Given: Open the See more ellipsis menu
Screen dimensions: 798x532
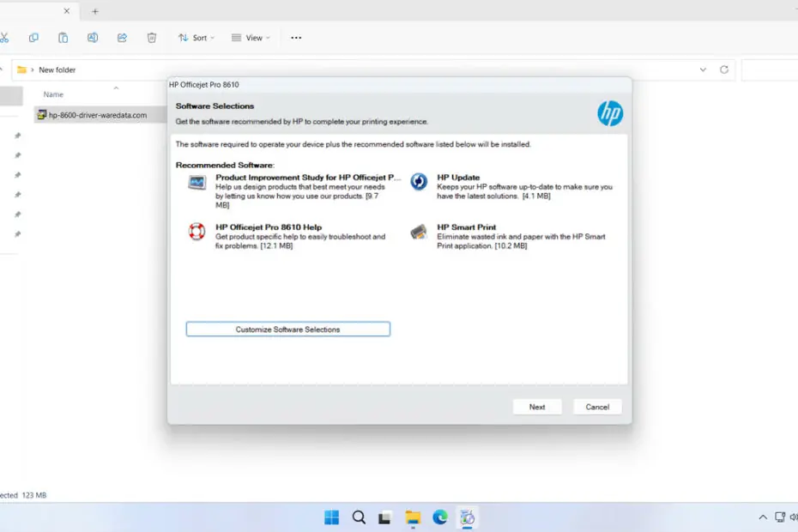Looking at the screenshot, I should [296, 38].
